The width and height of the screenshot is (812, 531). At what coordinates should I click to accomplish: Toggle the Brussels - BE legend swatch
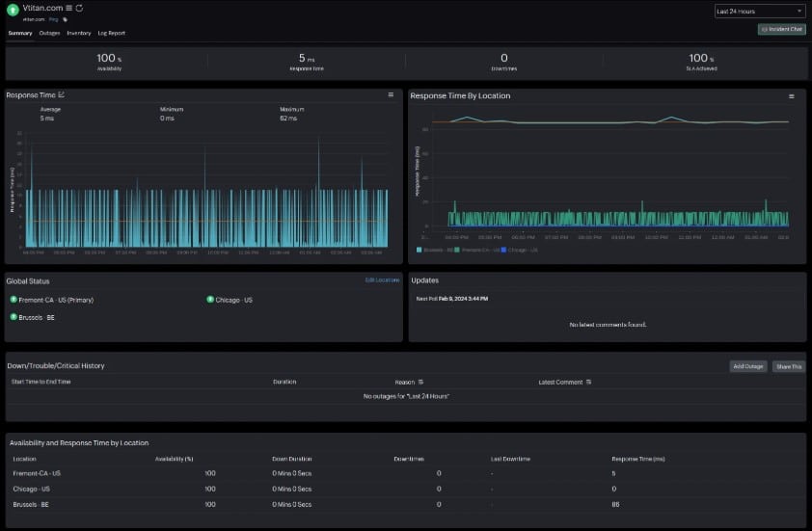pyautogui.click(x=419, y=250)
